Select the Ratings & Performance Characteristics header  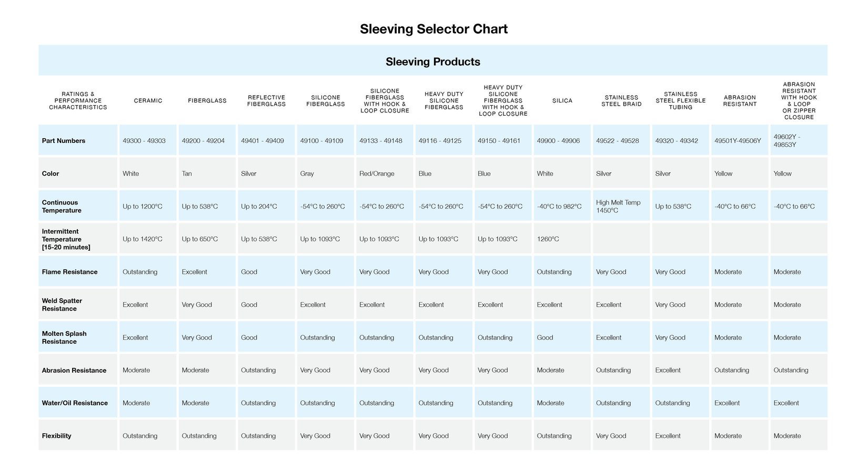tap(78, 100)
